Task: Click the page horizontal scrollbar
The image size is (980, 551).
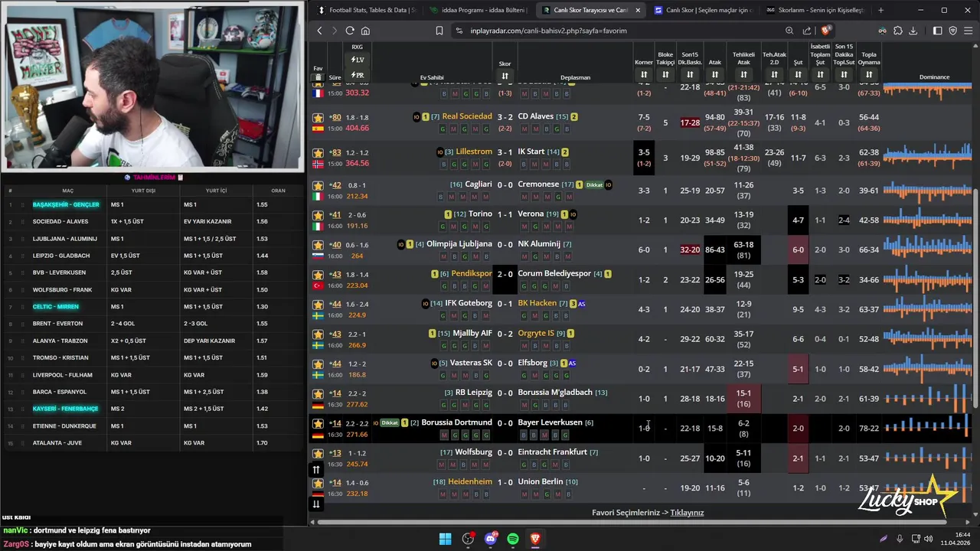Action: coord(632,523)
